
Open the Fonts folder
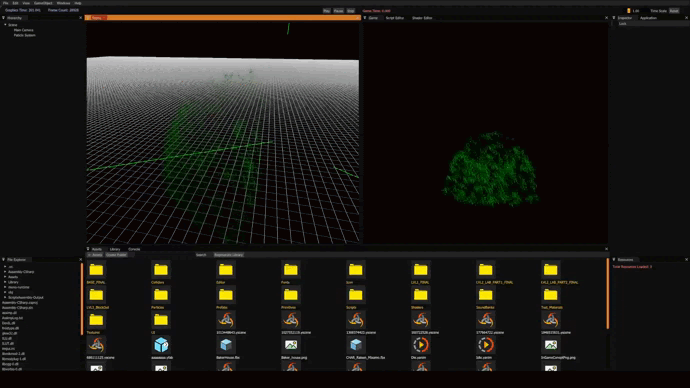click(x=290, y=270)
